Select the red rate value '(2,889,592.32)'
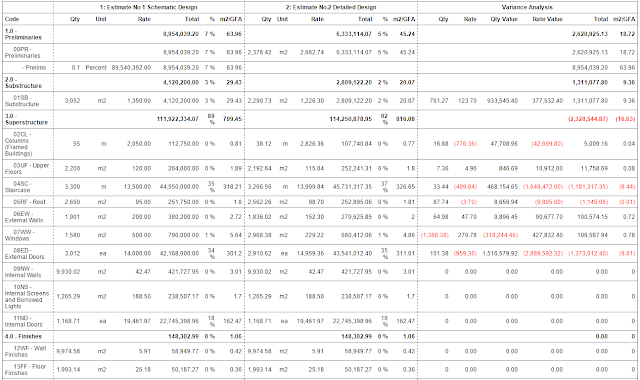Image resolution: width=640 pixels, height=380 pixels. click(543, 254)
